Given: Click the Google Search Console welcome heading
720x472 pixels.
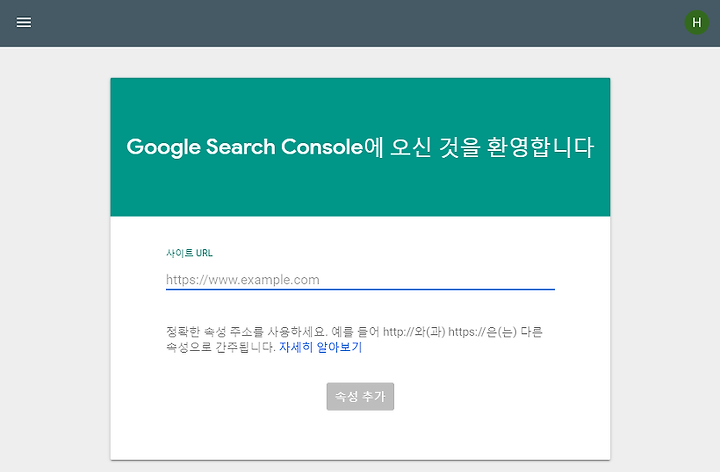Looking at the screenshot, I should click(360, 147).
